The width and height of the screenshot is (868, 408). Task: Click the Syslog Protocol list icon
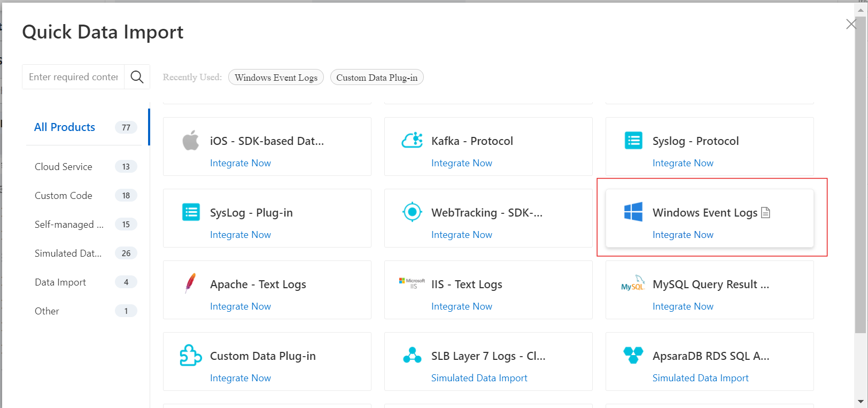coord(633,141)
